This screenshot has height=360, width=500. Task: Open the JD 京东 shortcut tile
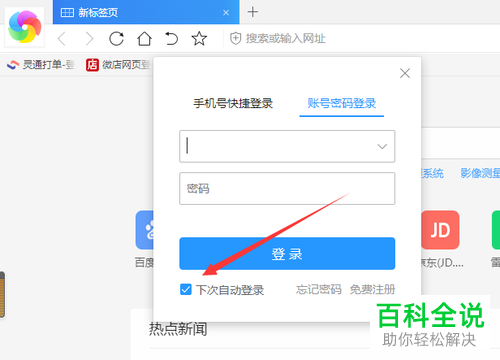(x=440, y=230)
